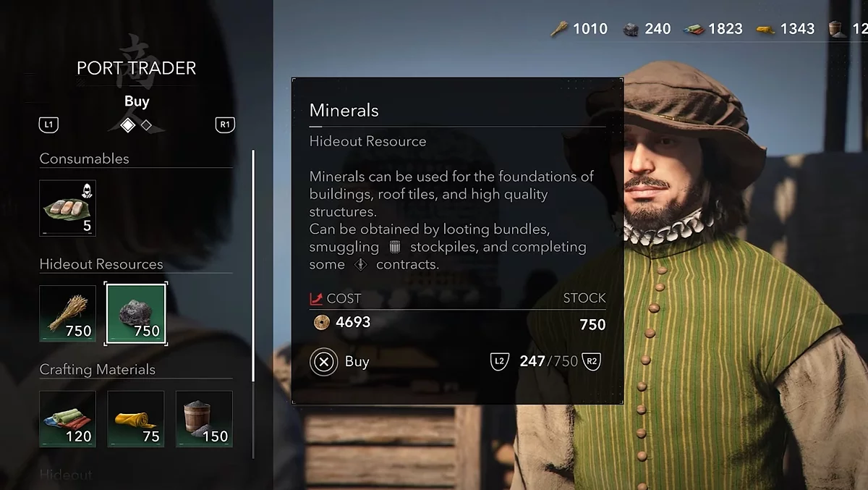
Task: Click the coin currency icon beside 4693
Action: click(x=322, y=323)
